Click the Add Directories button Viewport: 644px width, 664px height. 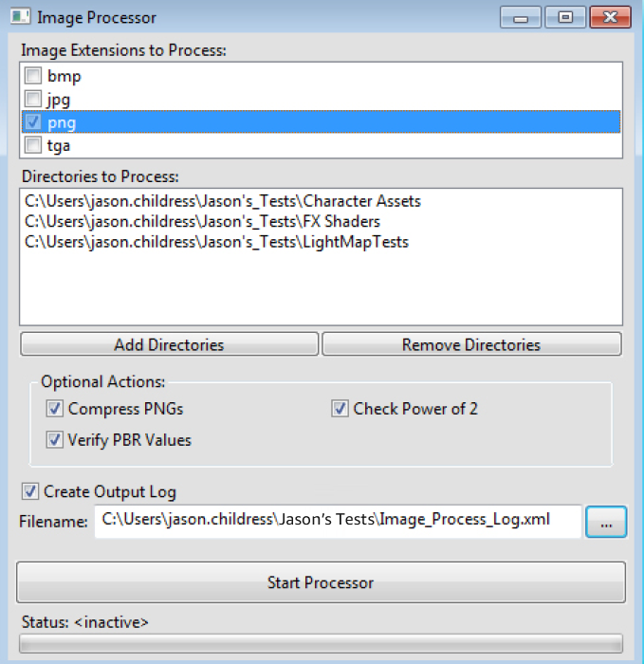169,344
